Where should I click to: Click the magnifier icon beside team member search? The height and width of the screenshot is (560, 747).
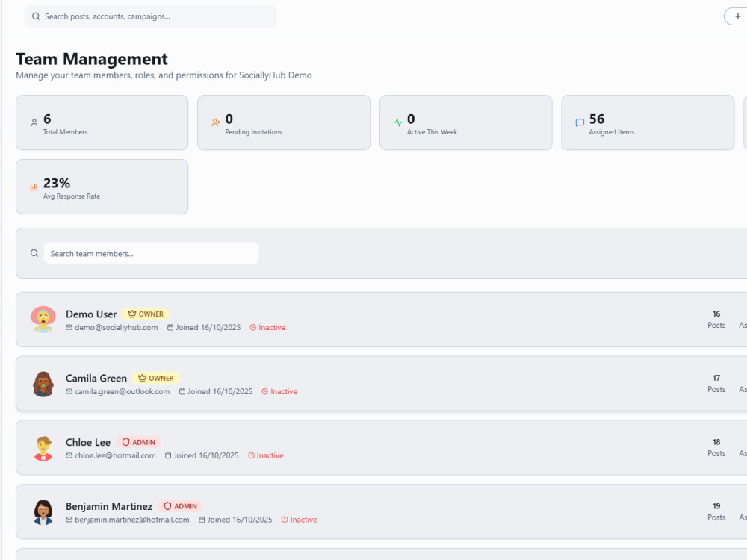coord(34,253)
